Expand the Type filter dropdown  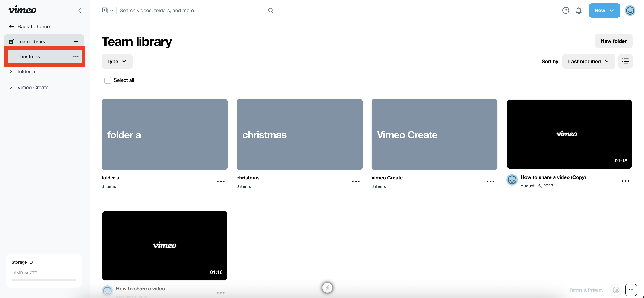(x=117, y=61)
